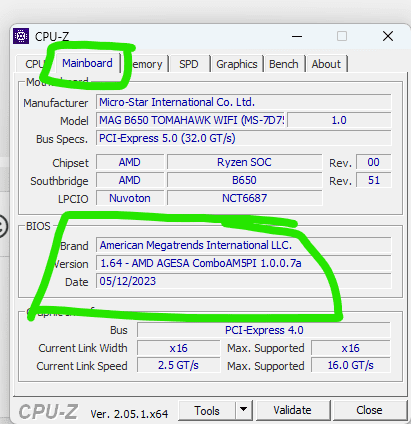Open the About tab
This screenshot has width=411, height=424.
point(326,64)
